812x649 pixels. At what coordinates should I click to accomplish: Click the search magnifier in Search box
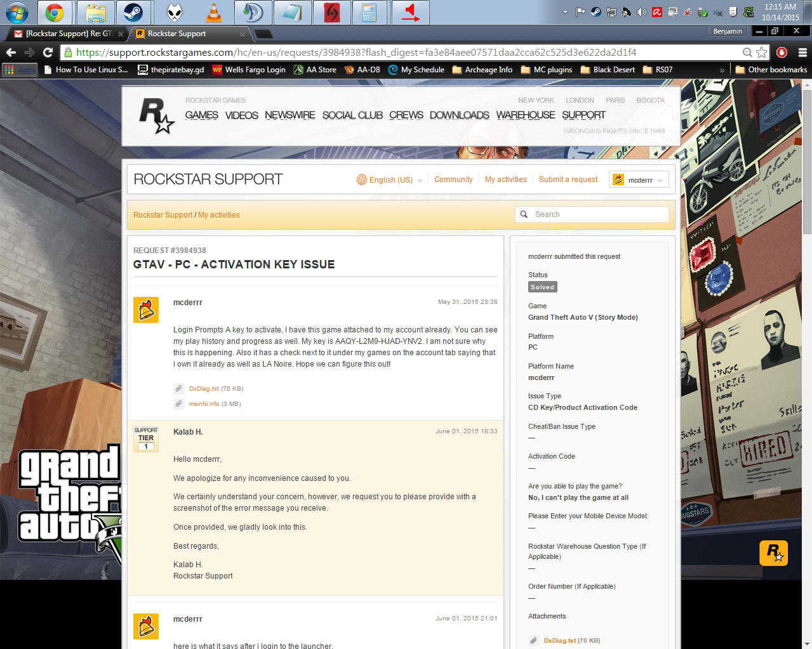524,214
